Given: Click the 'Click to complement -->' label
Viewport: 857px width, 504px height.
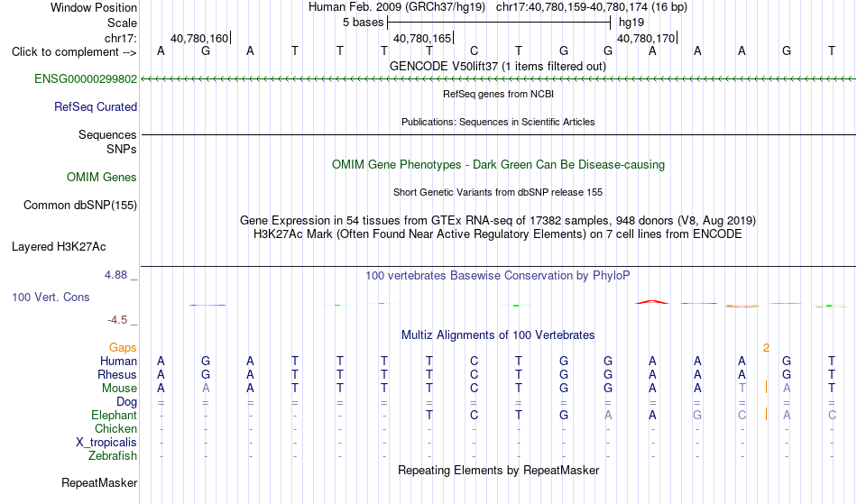Looking at the screenshot, I should pos(74,52).
